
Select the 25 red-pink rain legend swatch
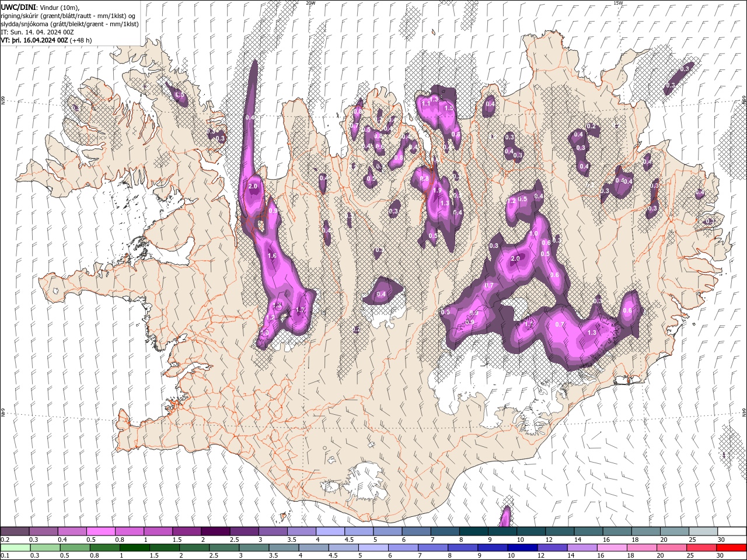(x=701, y=548)
